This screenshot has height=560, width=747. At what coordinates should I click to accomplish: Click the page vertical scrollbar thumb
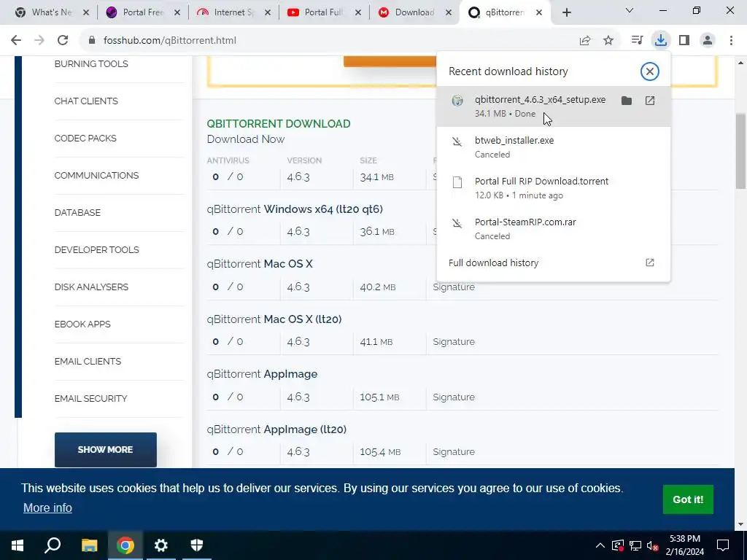pos(741,152)
